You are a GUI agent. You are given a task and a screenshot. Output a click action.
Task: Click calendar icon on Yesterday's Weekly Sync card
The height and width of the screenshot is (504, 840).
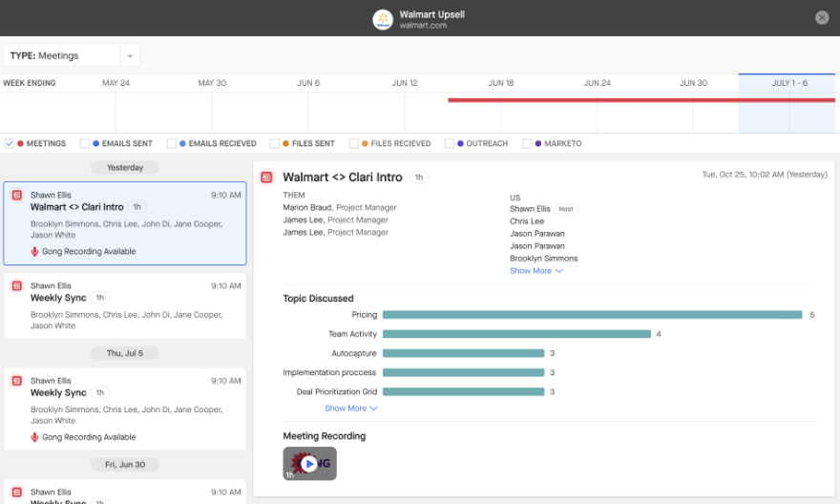tap(16, 286)
